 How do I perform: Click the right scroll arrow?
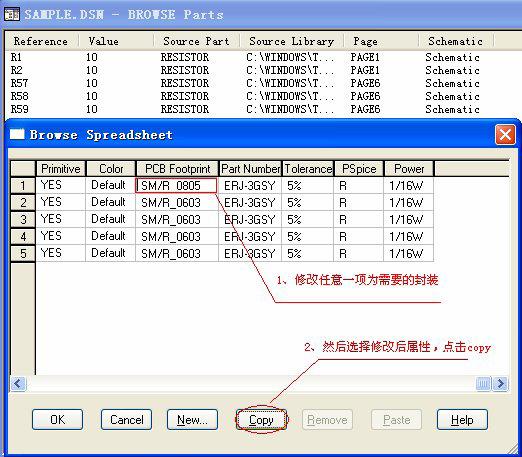click(501, 383)
